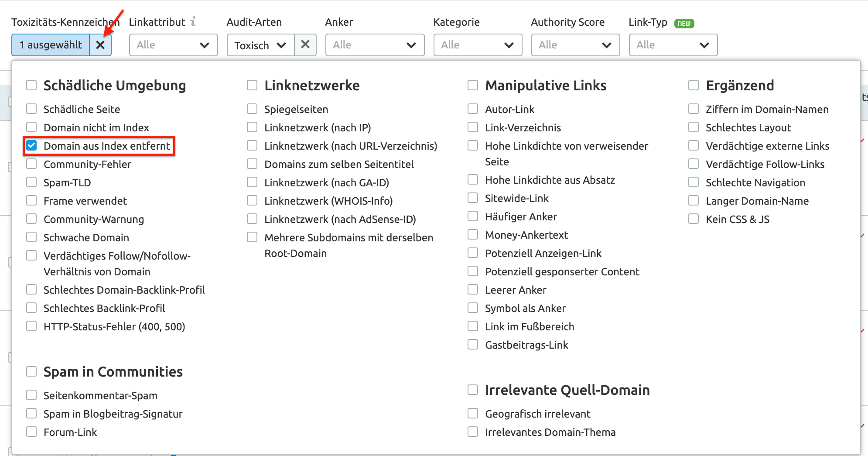This screenshot has width=868, height=456.
Task: Enable the Spiegelseiten filter
Action: [252, 109]
